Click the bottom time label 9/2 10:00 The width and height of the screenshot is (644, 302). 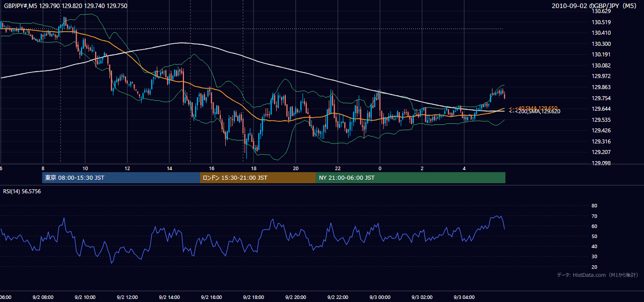tap(85, 297)
